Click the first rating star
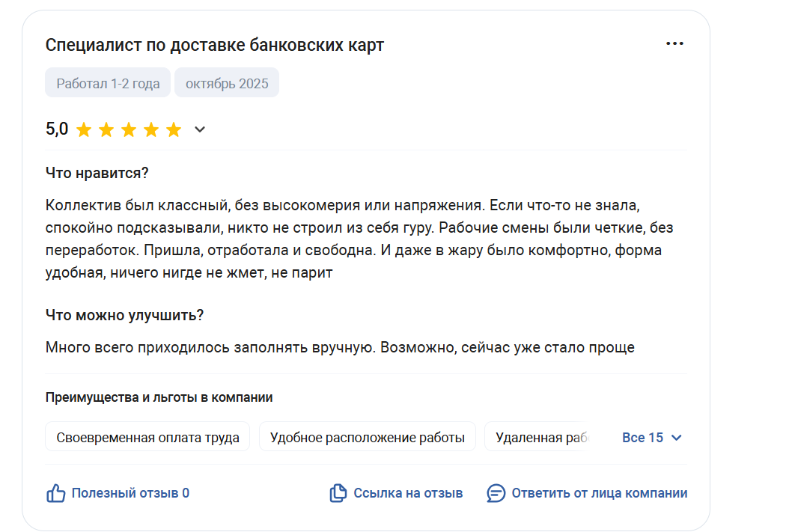The height and width of the screenshot is (532, 795). click(x=84, y=130)
